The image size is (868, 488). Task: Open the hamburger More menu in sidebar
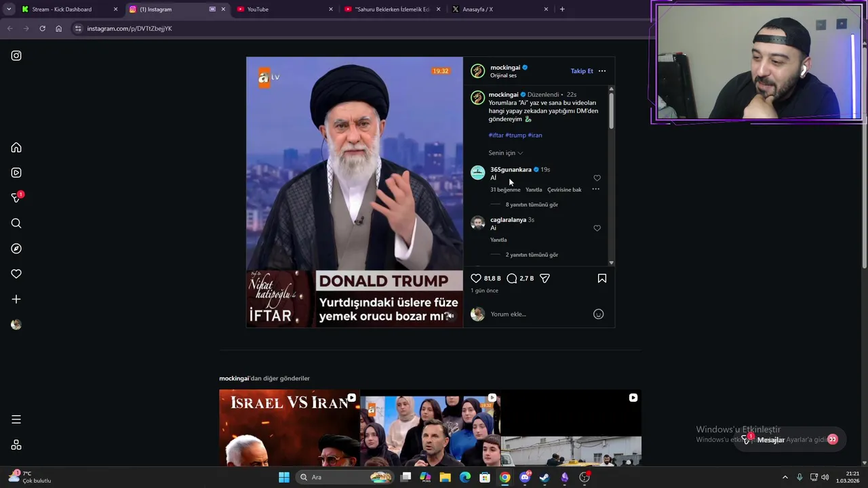pos(16,420)
